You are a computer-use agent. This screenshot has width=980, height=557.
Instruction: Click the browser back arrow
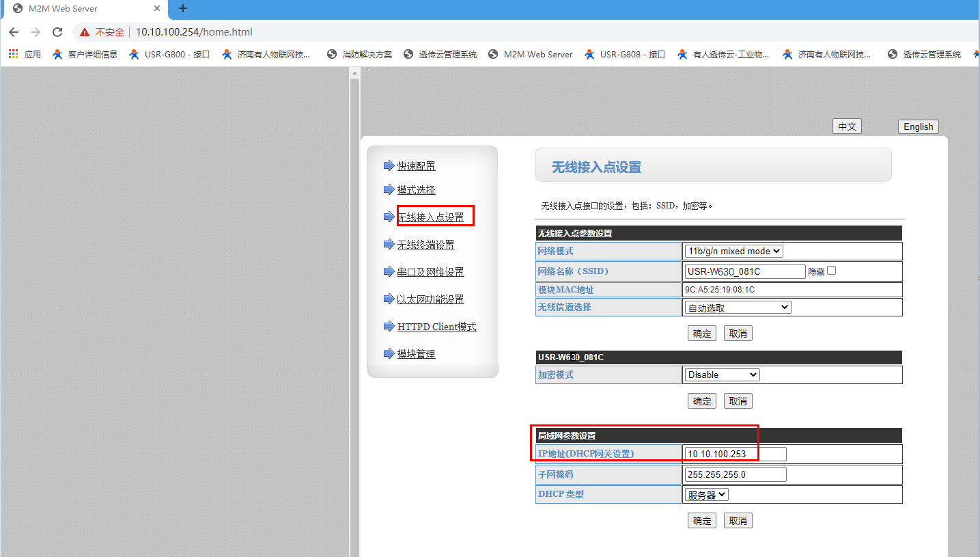[x=14, y=32]
